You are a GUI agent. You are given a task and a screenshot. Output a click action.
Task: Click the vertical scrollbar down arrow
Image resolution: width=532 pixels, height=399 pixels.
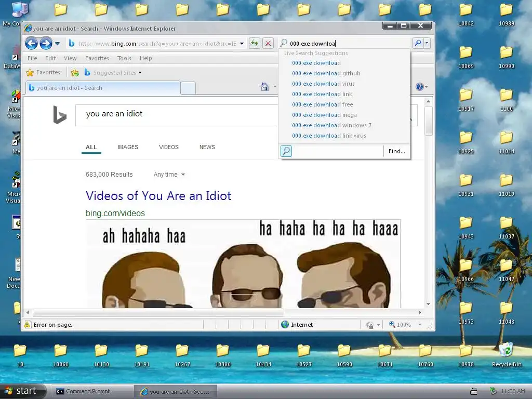pos(428,304)
